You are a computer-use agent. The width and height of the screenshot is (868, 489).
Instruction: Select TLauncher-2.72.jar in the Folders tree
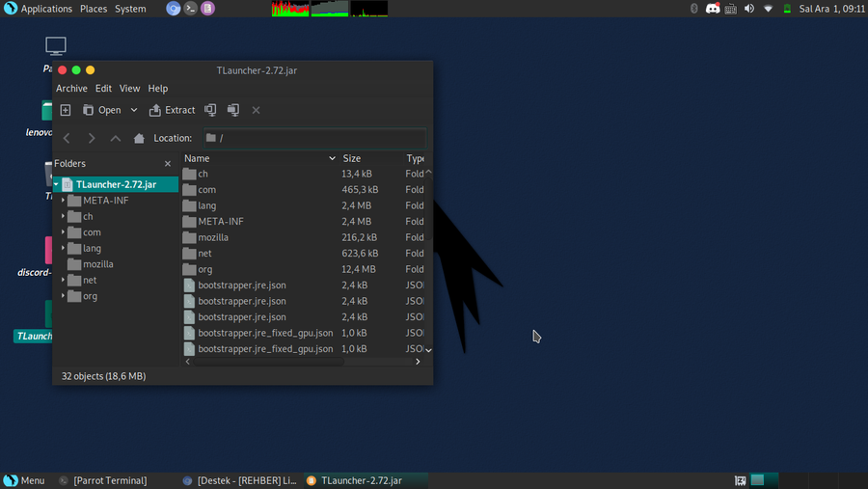[x=116, y=184]
